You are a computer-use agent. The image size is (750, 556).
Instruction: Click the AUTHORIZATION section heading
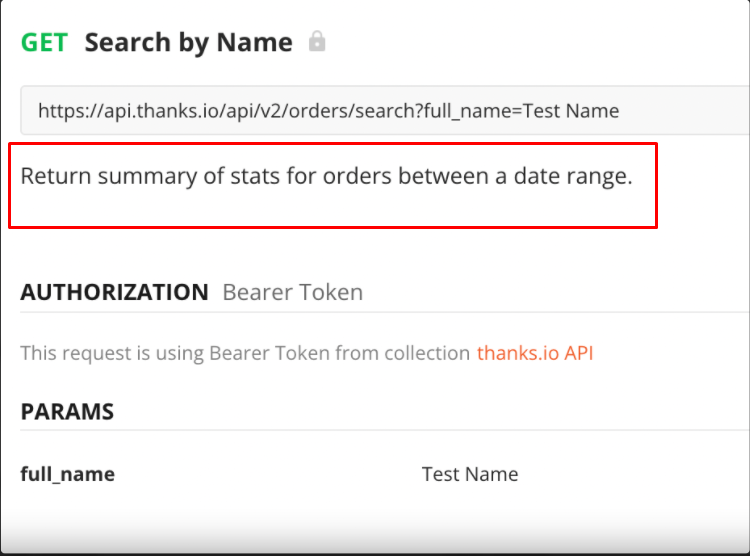[x=114, y=292]
